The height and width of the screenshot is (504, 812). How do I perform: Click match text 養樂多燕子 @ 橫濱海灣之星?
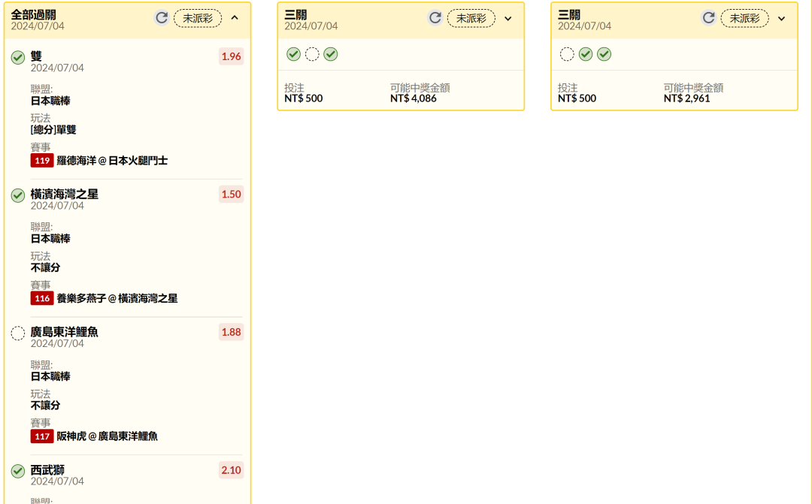point(117,299)
